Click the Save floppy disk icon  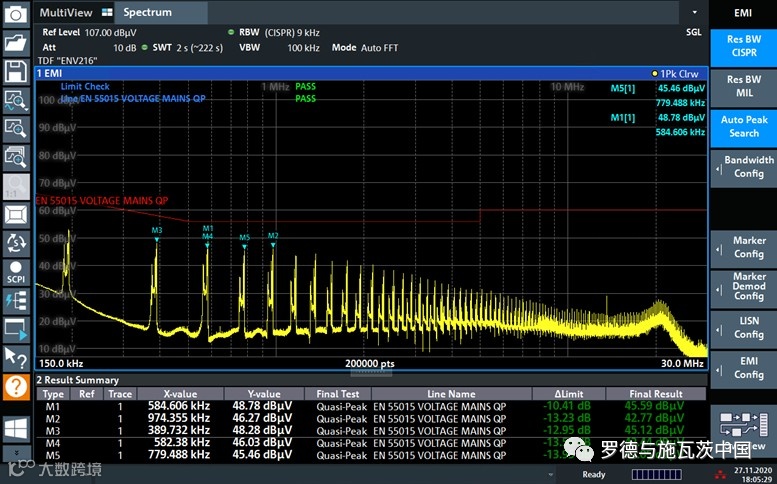[x=15, y=71]
